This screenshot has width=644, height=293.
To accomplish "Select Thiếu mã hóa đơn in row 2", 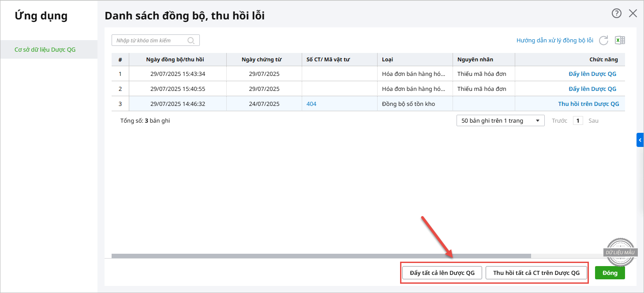I will coord(484,89).
